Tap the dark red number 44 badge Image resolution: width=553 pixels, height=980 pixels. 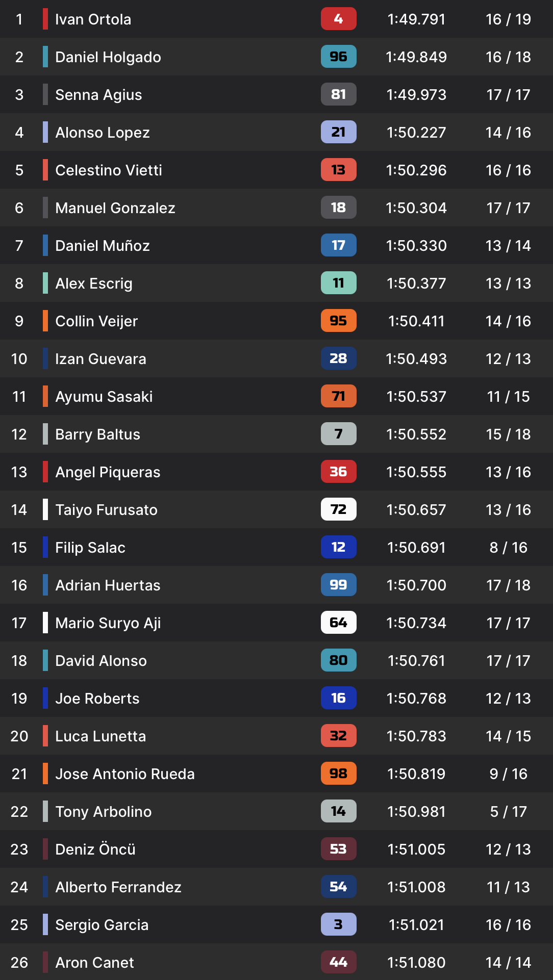[338, 962]
